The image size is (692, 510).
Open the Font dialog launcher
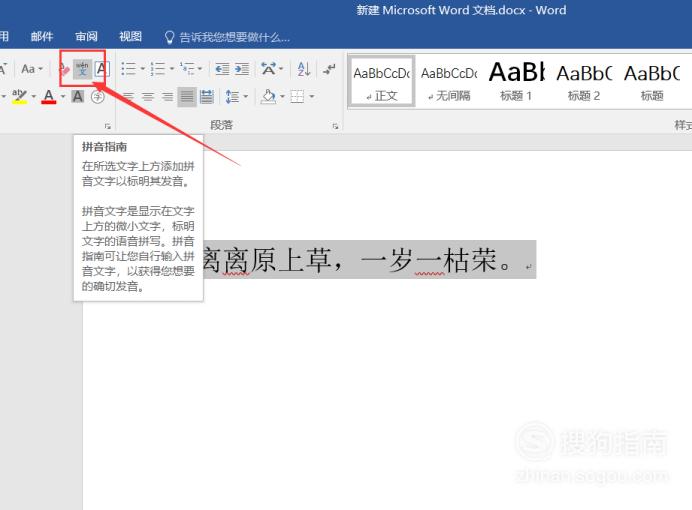108,127
